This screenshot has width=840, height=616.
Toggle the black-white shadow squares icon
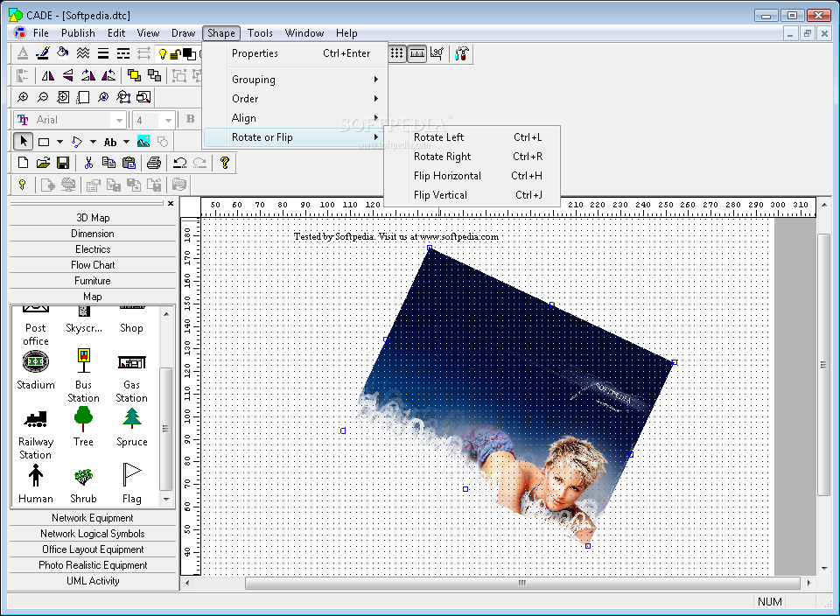pyautogui.click(x=189, y=53)
